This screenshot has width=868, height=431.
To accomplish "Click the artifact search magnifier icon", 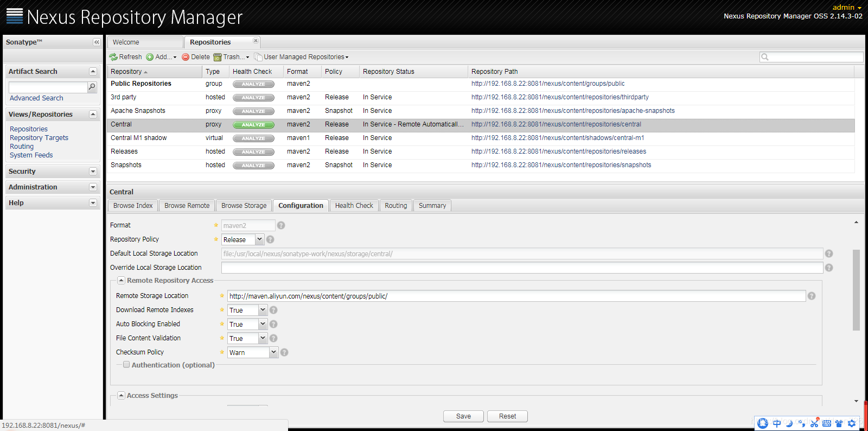I will (92, 87).
